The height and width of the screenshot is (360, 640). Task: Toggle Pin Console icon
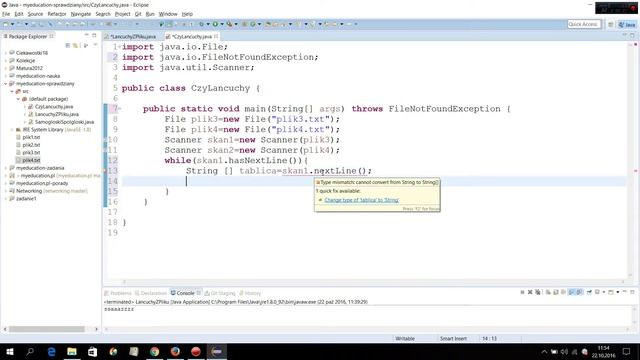tap(589, 292)
